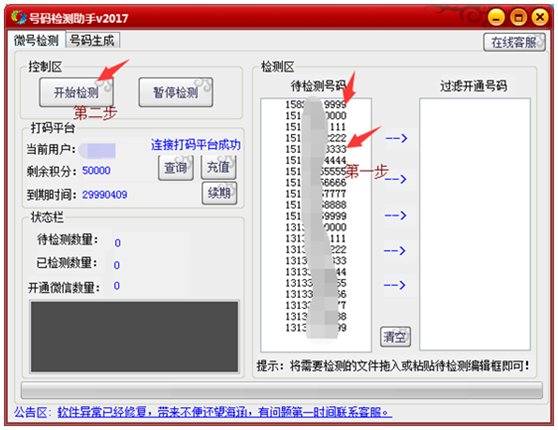Click the 查询 query button
558x430 pixels.
pos(175,167)
